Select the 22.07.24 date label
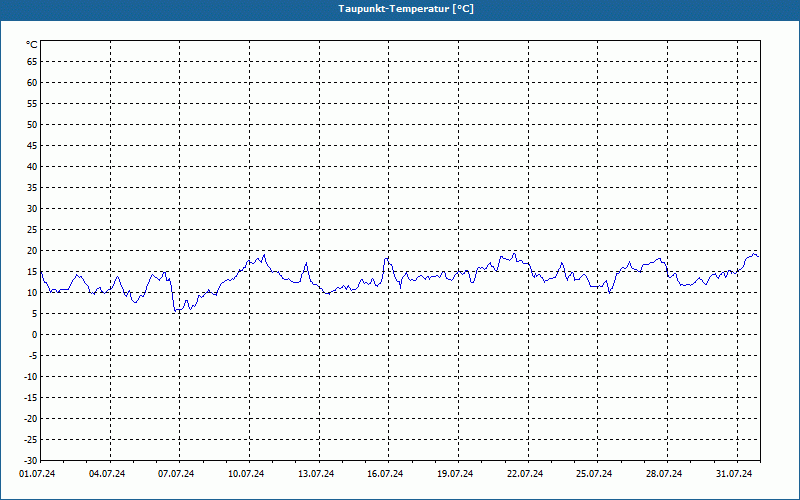Screen dimensions: 800x500 point(525,474)
